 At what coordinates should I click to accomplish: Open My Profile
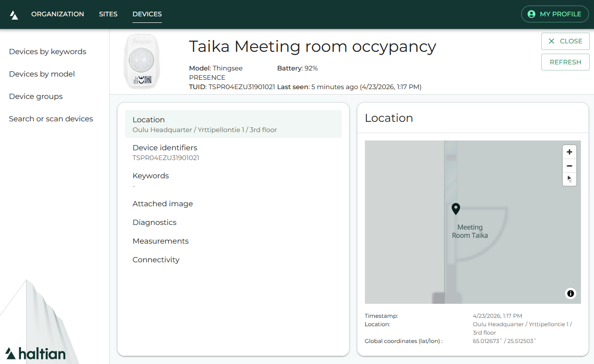click(554, 14)
